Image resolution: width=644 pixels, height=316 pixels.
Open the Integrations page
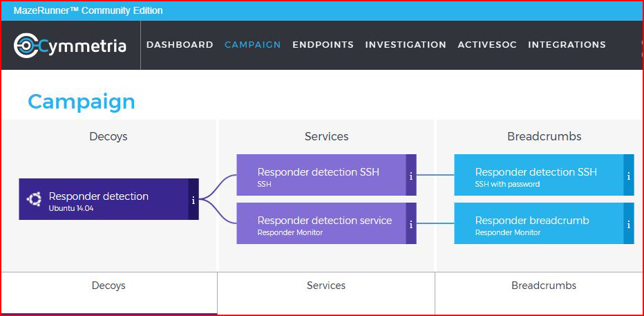click(x=567, y=45)
